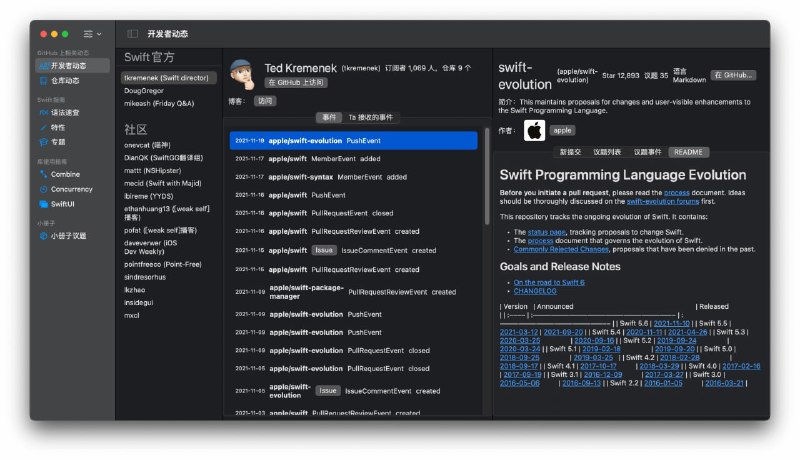Click the apple author button
Viewport: 800px width, 460px height.
(562, 131)
